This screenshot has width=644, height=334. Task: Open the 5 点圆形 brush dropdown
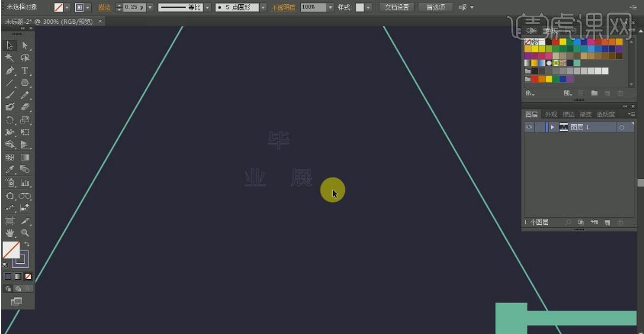[263, 8]
